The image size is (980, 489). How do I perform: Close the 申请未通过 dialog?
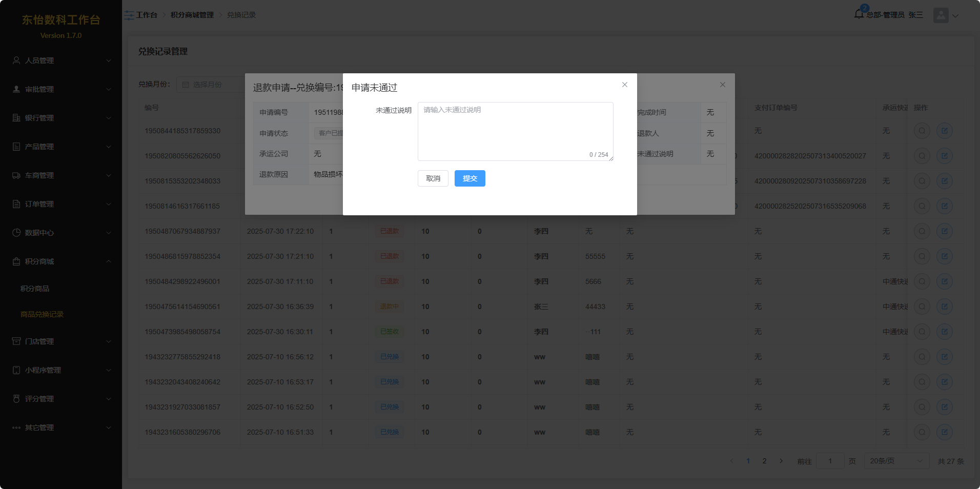[624, 85]
